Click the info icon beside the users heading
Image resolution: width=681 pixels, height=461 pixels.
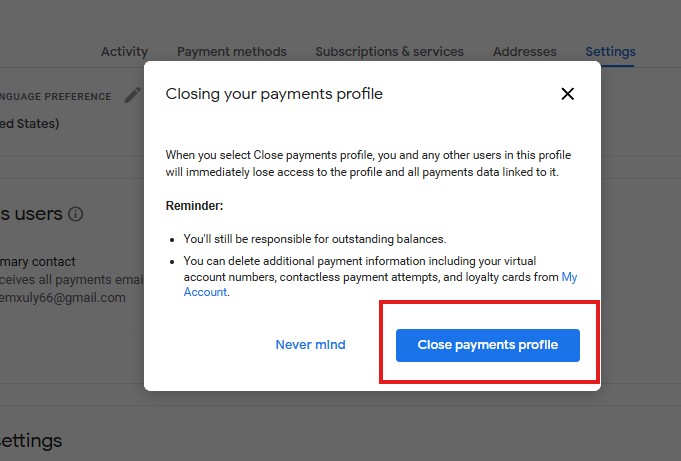(x=76, y=214)
